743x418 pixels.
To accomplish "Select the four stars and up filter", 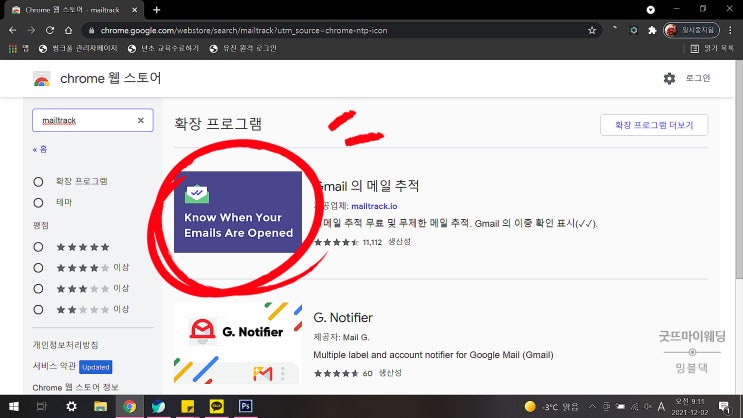I will pos(38,268).
